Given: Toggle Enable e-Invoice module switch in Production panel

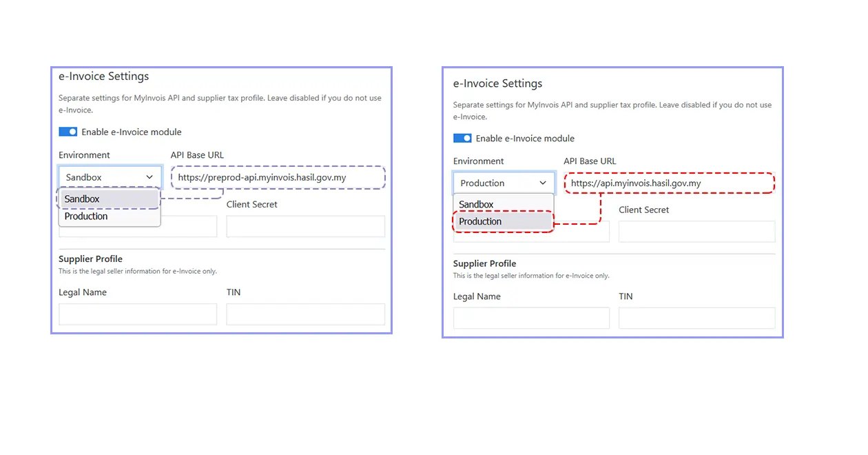Looking at the screenshot, I should click(x=462, y=138).
